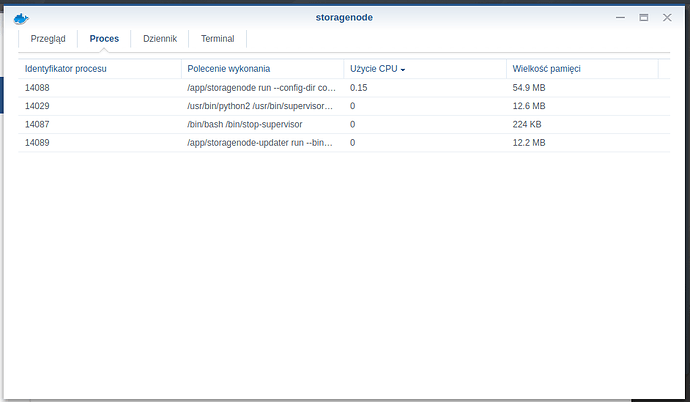The image size is (690, 402).
Task: Select the Proces tab
Action: pyautogui.click(x=104, y=39)
